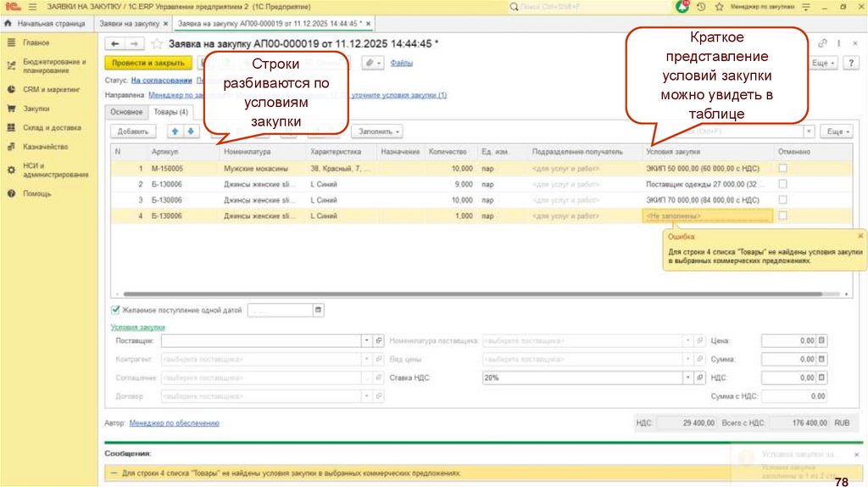This screenshot has height=487, width=868.
Task: Expand the Заполнить dropdown button
Action: click(x=378, y=132)
